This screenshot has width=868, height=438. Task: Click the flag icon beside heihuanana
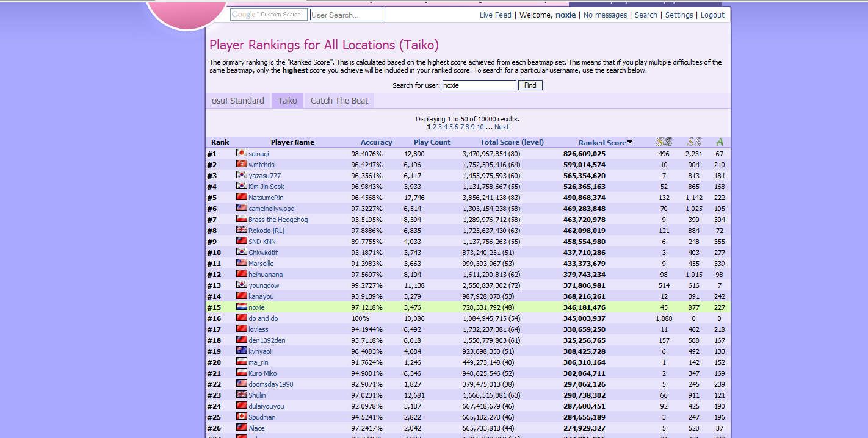click(x=241, y=274)
